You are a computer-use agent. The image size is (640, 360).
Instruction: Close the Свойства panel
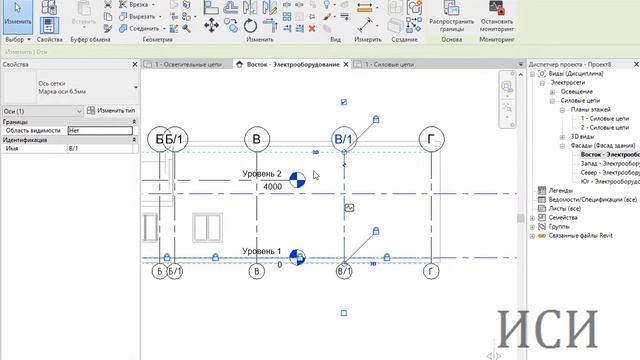click(135, 64)
